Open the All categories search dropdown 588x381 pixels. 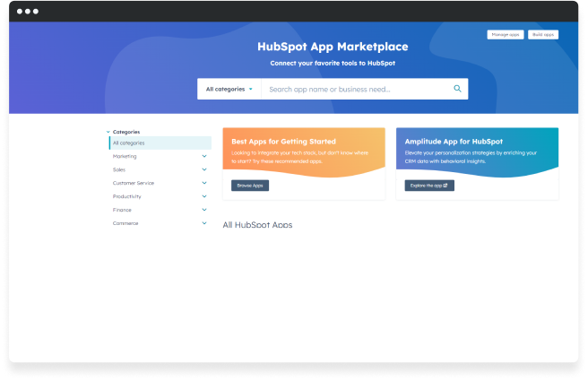pyautogui.click(x=229, y=89)
